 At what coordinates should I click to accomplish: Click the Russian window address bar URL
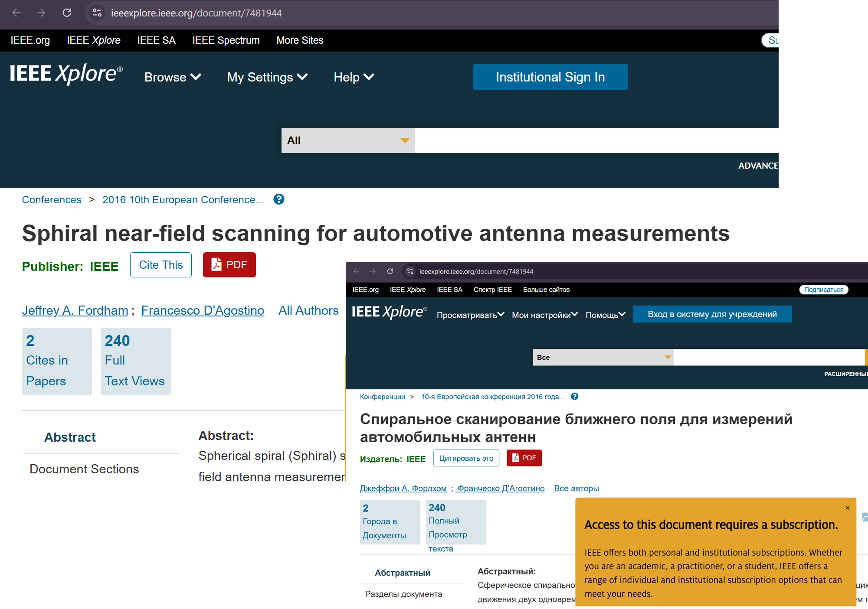tap(476, 271)
